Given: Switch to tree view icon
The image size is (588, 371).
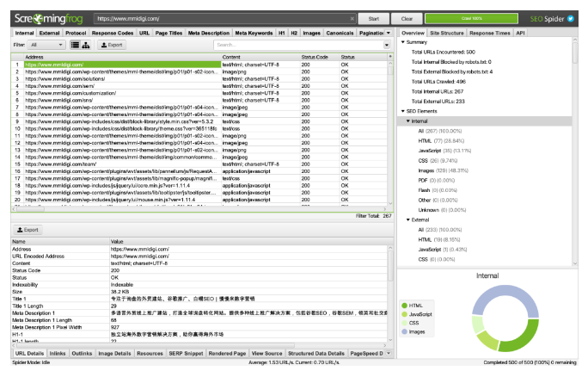Looking at the screenshot, I should coord(86,45).
